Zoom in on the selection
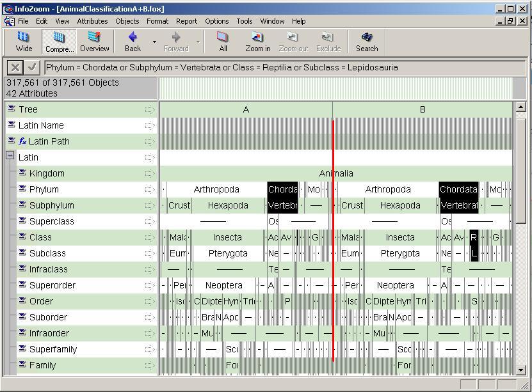This screenshot has height=392, width=532. click(x=257, y=42)
